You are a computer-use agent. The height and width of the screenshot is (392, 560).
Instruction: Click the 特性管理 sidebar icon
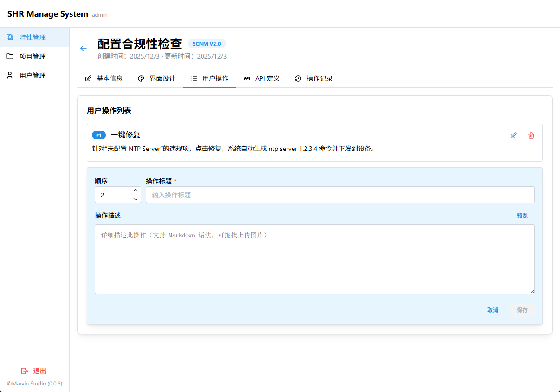click(x=10, y=37)
